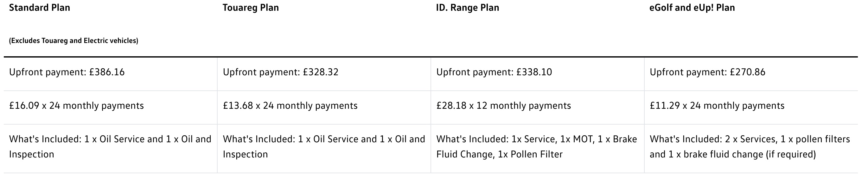Image resolution: width=868 pixels, height=184 pixels.
Task: Click the brake fluid change (if required) line
Action: pos(732,154)
